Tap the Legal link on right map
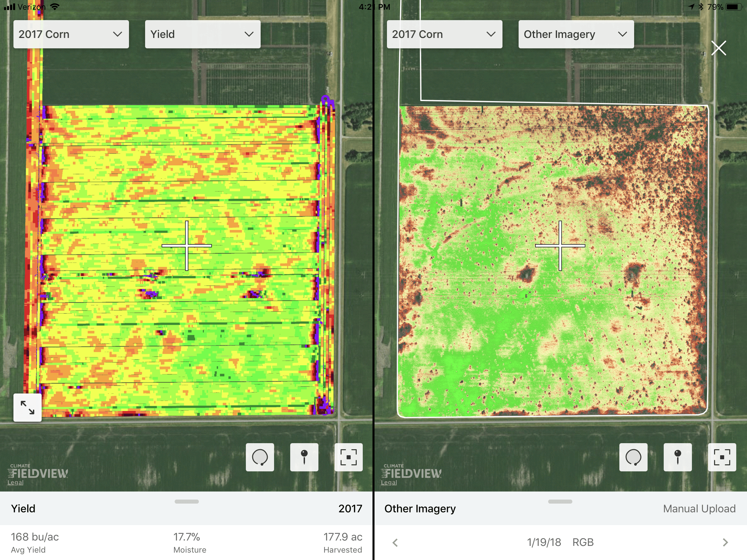 tap(389, 482)
